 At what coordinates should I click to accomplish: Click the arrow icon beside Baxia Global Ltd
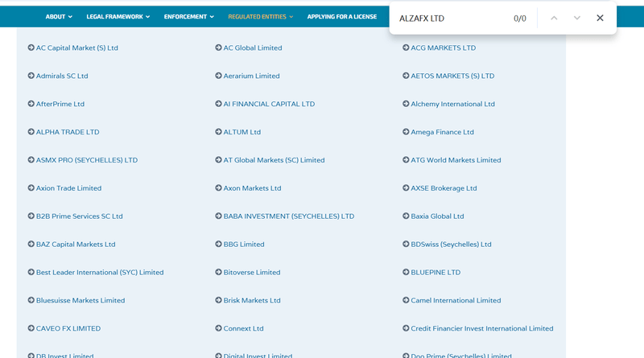(x=406, y=216)
